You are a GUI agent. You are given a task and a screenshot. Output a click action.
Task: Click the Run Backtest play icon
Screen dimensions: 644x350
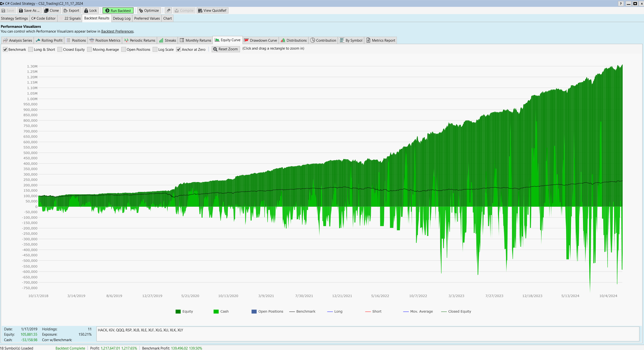pyautogui.click(x=107, y=11)
